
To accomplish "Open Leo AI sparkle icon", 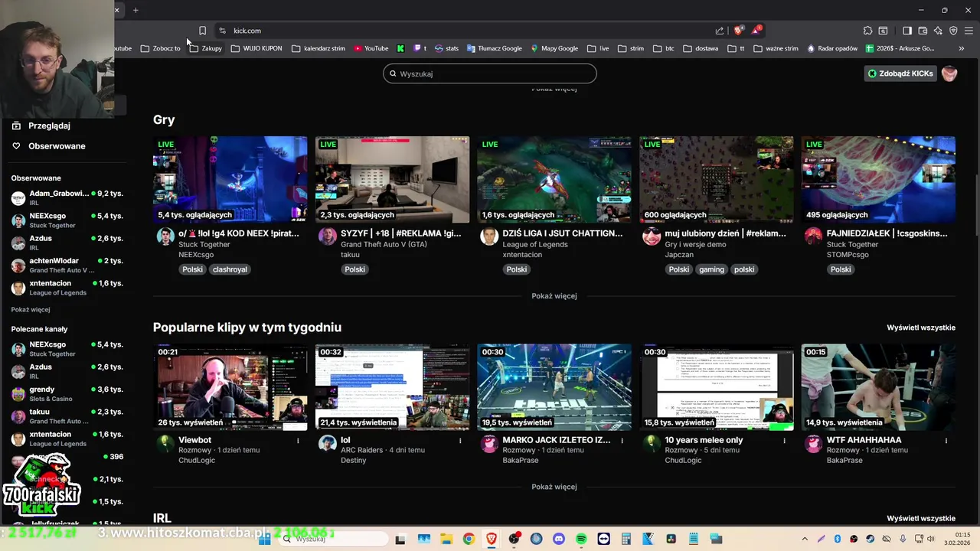I will pyautogui.click(x=938, y=31).
